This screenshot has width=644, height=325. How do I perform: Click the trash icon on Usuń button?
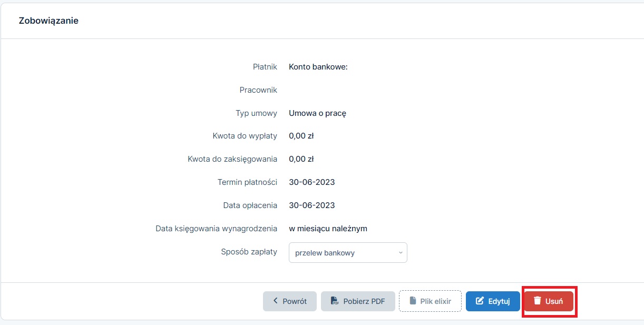click(537, 301)
